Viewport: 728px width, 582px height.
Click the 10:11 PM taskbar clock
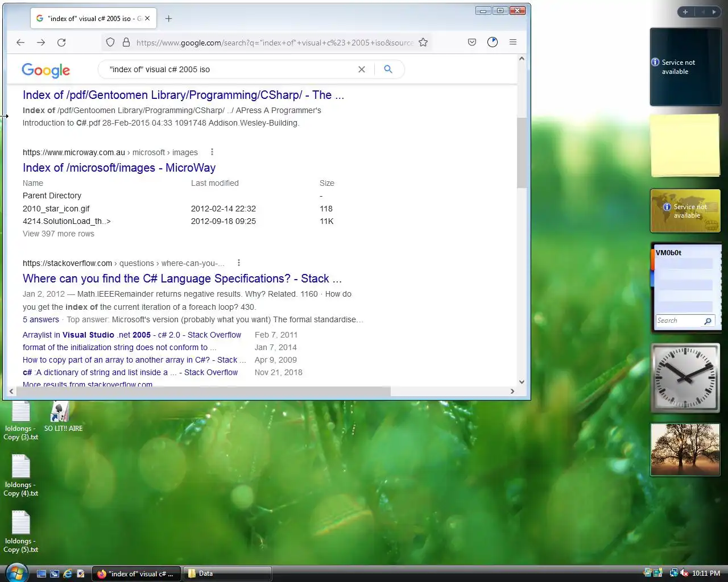tap(706, 573)
